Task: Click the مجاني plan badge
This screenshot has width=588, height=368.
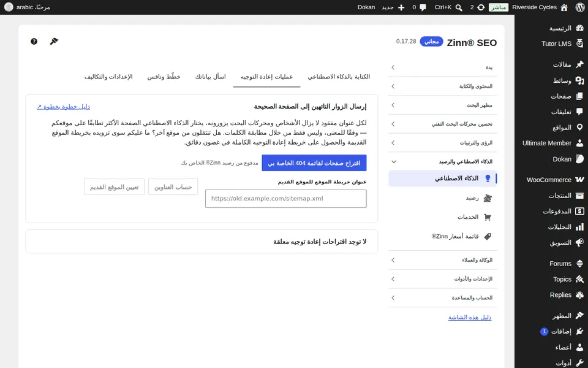Action: click(431, 41)
